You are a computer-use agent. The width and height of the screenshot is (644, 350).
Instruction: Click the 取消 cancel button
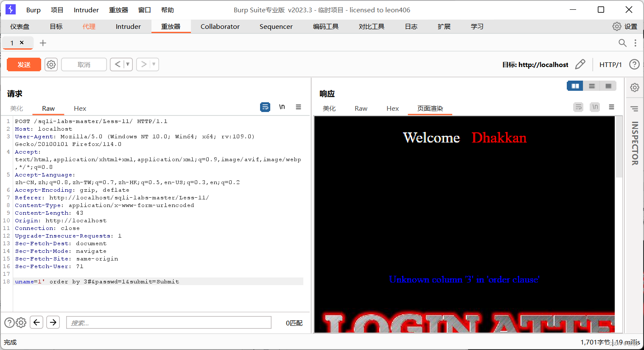[x=84, y=64]
